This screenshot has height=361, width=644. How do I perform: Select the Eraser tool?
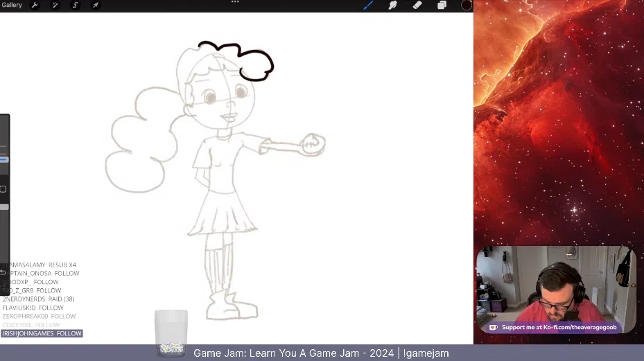[417, 6]
